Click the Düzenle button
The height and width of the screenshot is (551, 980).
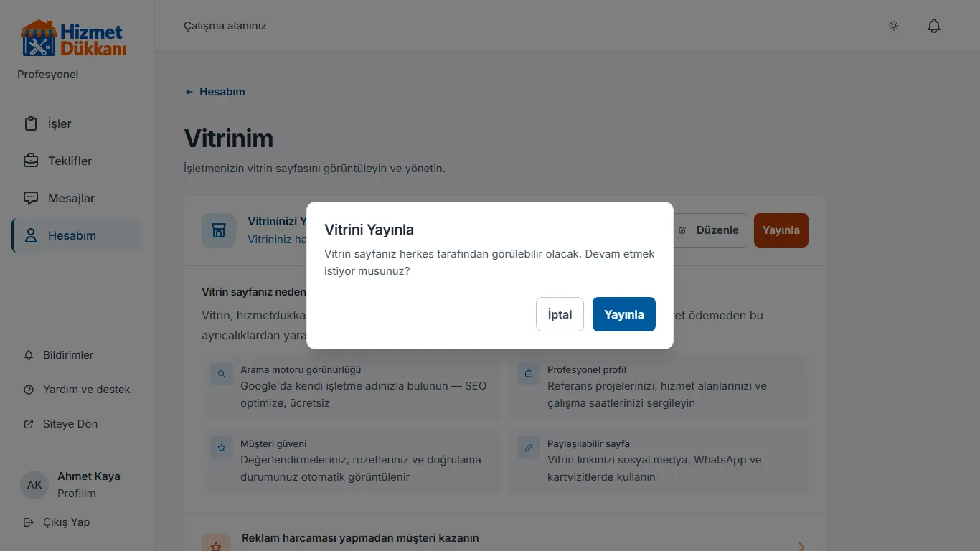tap(709, 230)
